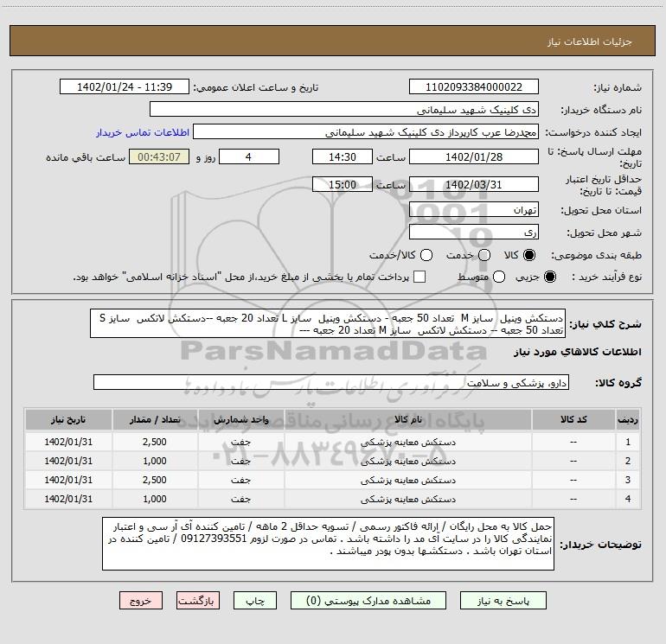The image size is (666, 644).
Task: Choose the جزیی purchase process radio button
Action: click(550, 277)
